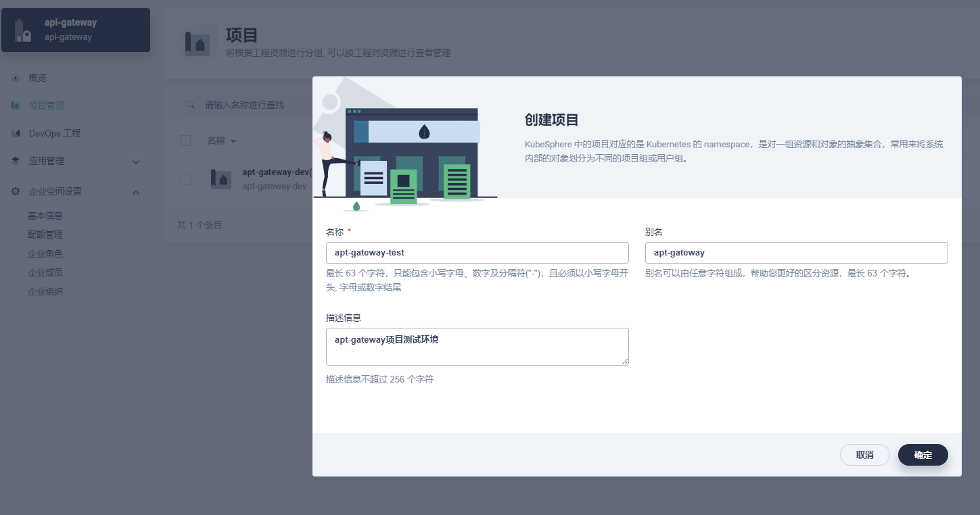Screen dimensions: 980x515
Task: Collapse the 企业空间设置 menu chevron
Action: (x=136, y=192)
